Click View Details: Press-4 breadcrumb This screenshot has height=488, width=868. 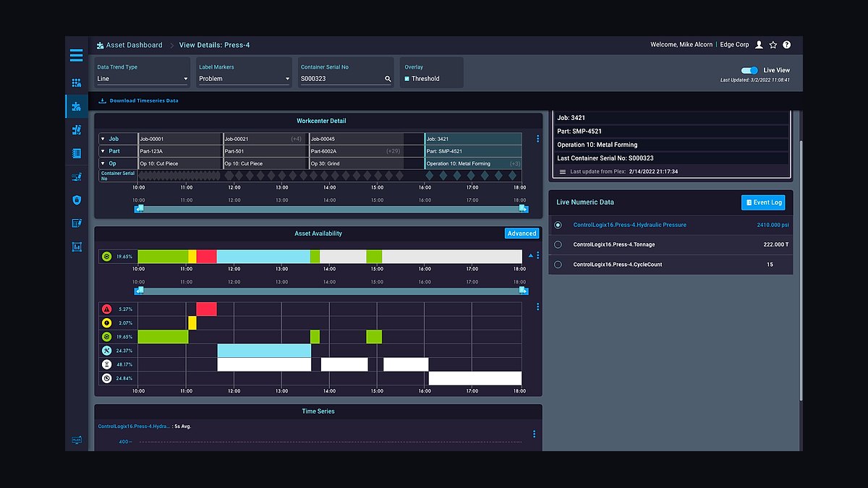coord(215,45)
